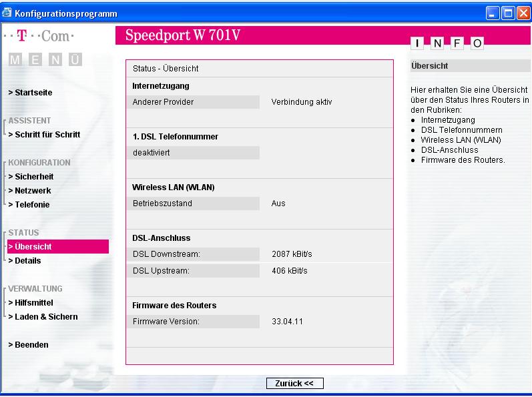Screen dimensions: 532x397
Task: Click the WLAN state value Aus
Action: [278, 204]
